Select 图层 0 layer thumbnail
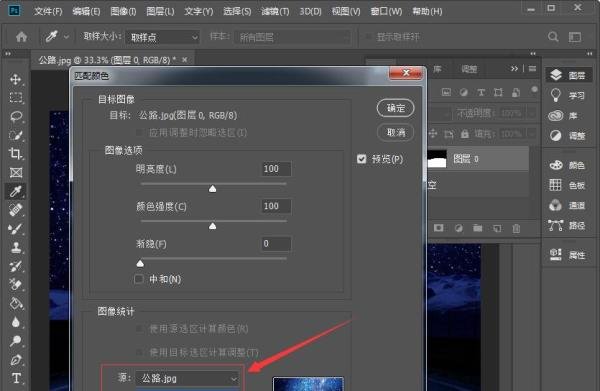This screenshot has width=600, height=391. [x=437, y=158]
